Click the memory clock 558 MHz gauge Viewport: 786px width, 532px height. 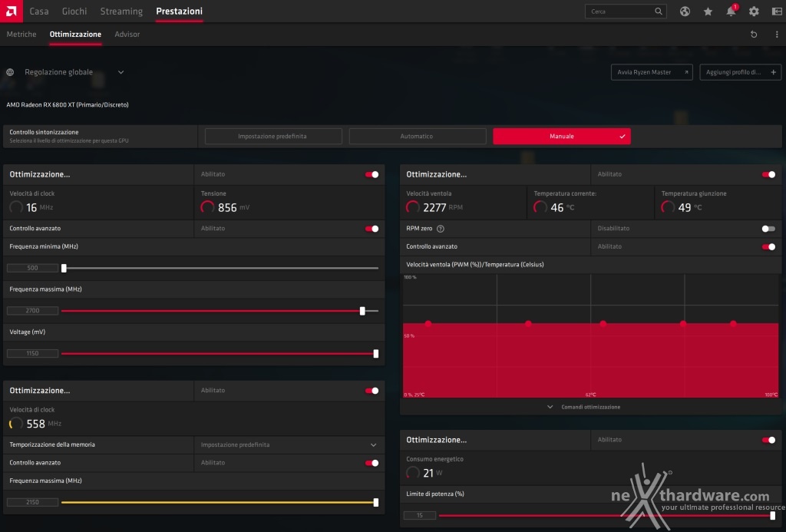tap(16, 424)
